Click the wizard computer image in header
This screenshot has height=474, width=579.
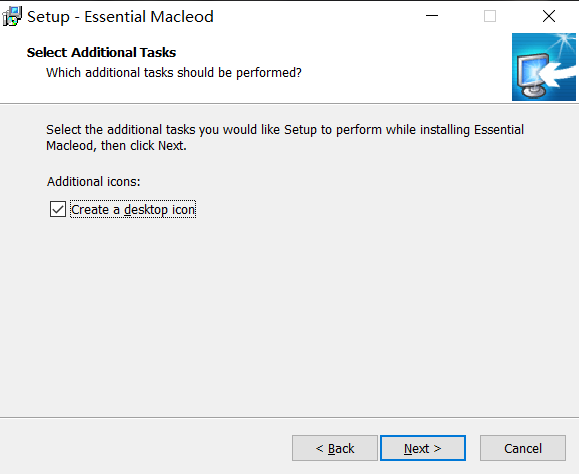pyautogui.click(x=544, y=67)
